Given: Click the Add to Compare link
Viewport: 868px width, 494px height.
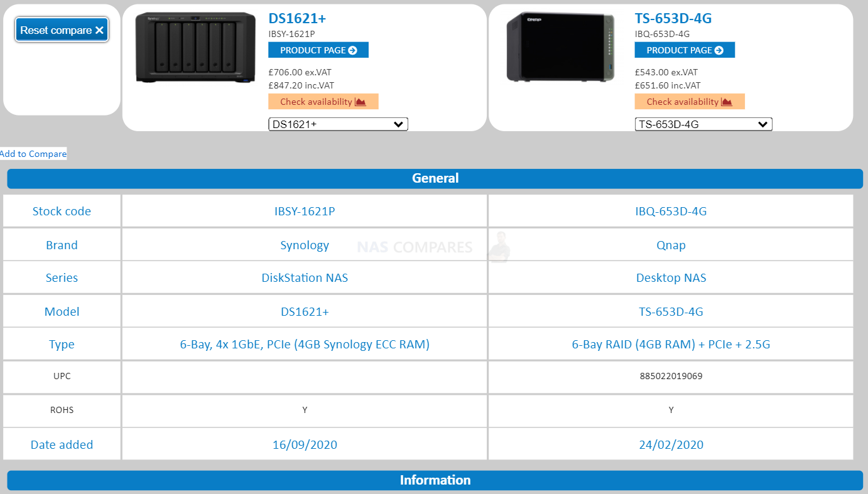Looking at the screenshot, I should [x=33, y=154].
